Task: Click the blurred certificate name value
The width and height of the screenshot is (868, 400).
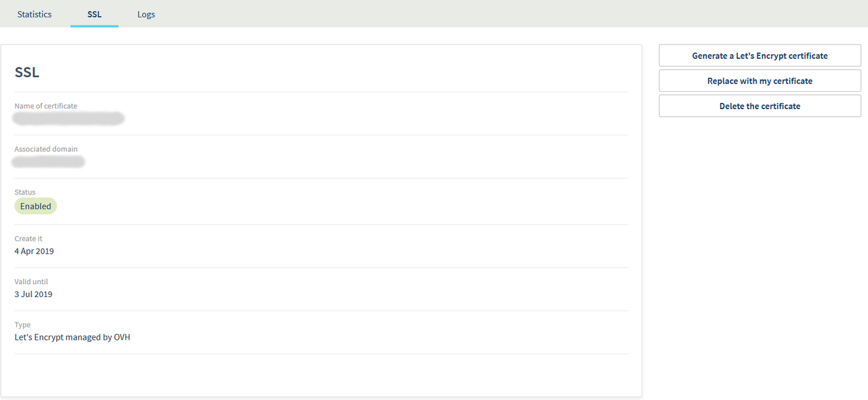Action: [68, 118]
